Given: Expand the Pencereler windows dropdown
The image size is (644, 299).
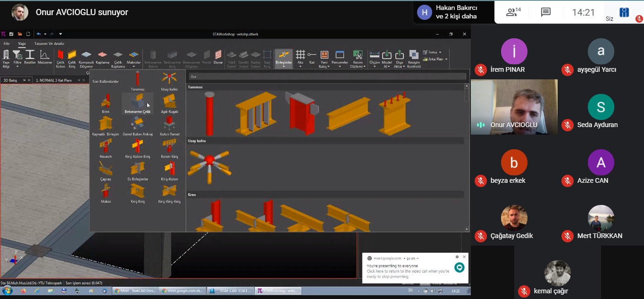Looking at the screenshot, I should coord(340,59).
